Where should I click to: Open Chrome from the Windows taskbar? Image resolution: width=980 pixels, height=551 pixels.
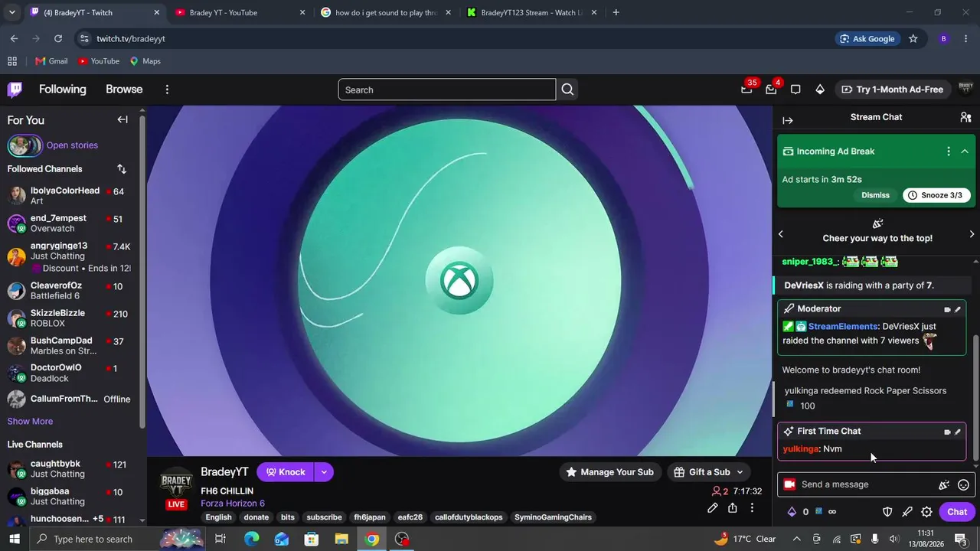pos(371,539)
